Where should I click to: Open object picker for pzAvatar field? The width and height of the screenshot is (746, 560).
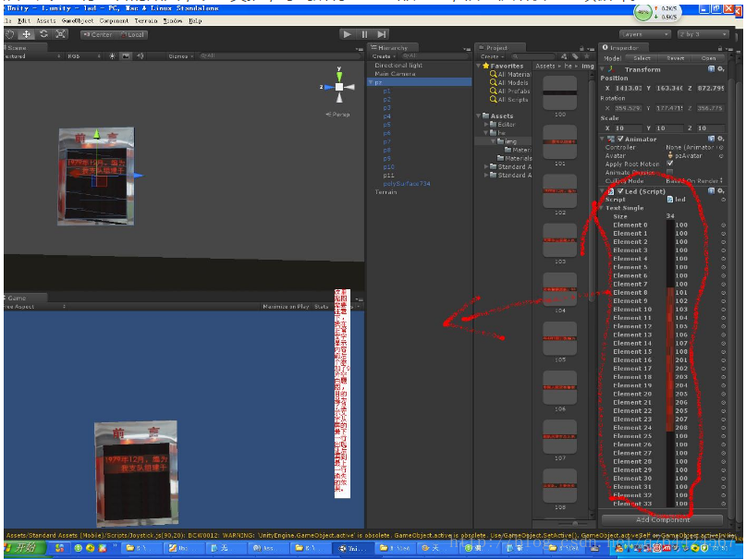[721, 156]
